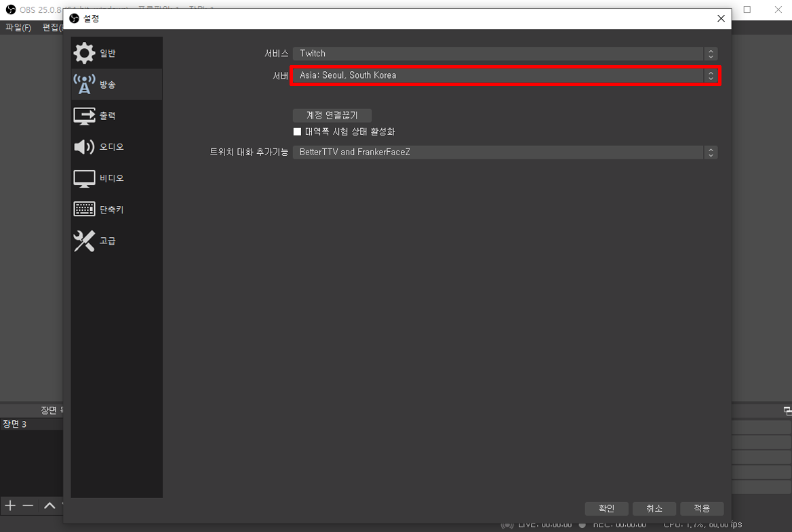Maximize the OBS main window
792x532 pixels.
[x=747, y=9]
